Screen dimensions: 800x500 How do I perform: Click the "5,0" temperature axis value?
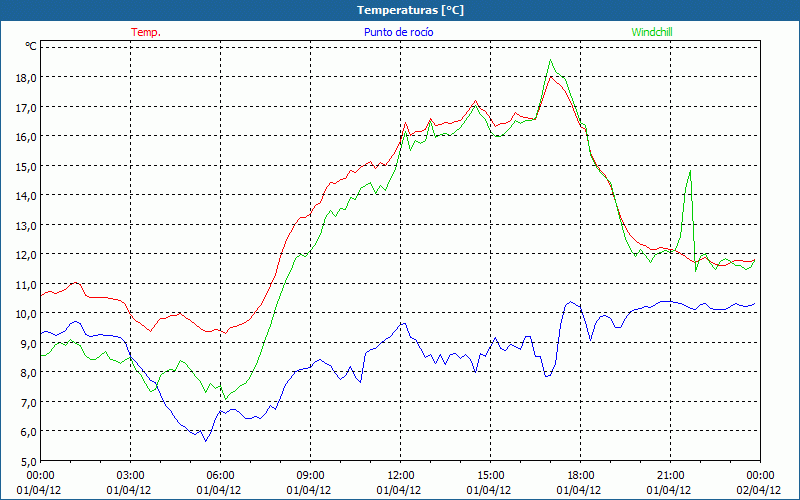[x=29, y=461]
